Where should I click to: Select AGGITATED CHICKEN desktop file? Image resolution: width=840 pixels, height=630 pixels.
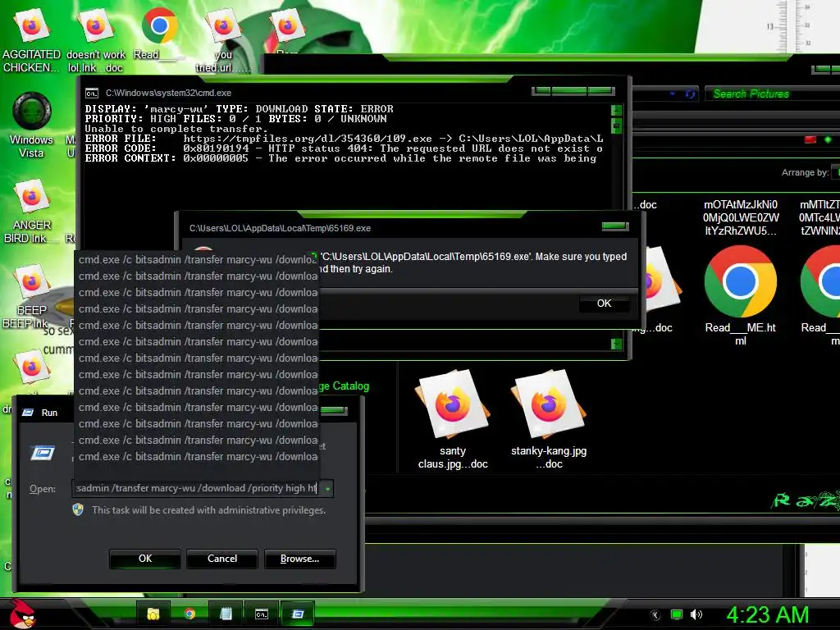[32, 39]
